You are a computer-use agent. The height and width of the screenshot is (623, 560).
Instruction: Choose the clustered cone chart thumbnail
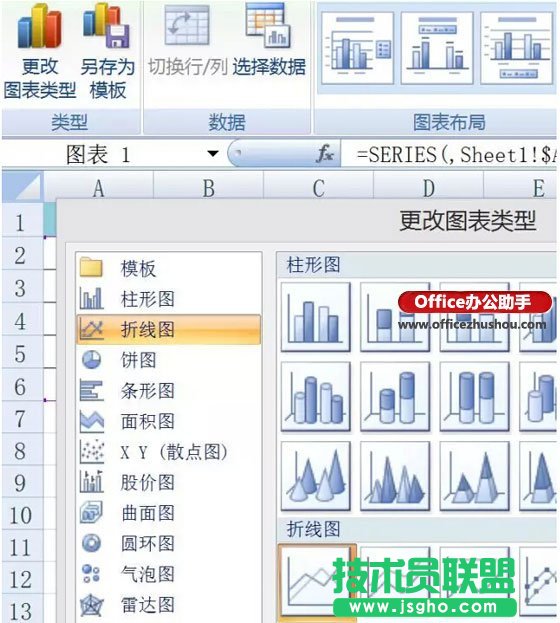click(316, 476)
